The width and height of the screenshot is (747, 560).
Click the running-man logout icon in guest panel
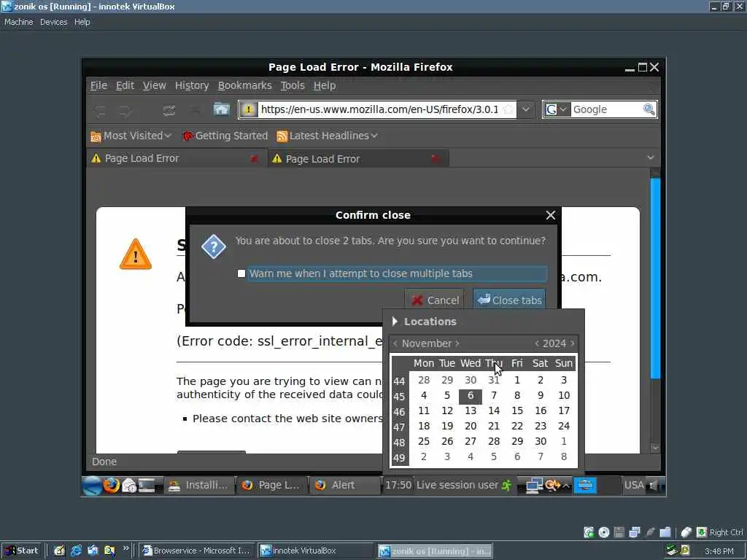click(x=507, y=485)
